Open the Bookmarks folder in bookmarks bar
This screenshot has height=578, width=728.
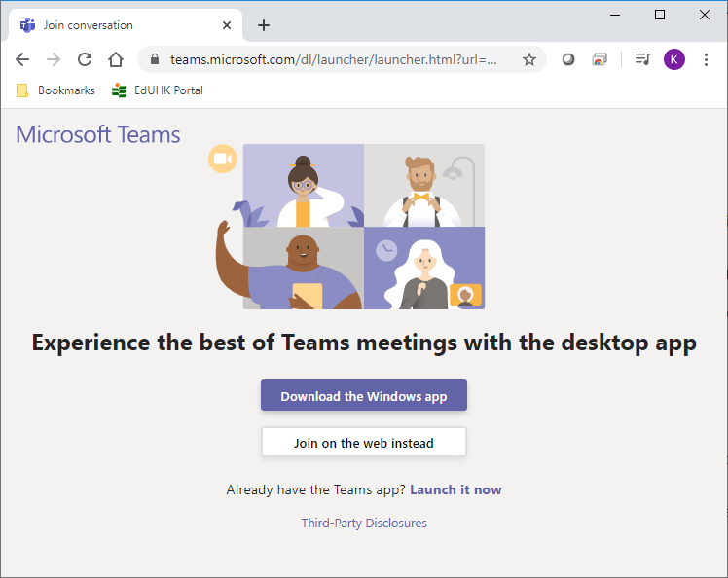click(56, 90)
